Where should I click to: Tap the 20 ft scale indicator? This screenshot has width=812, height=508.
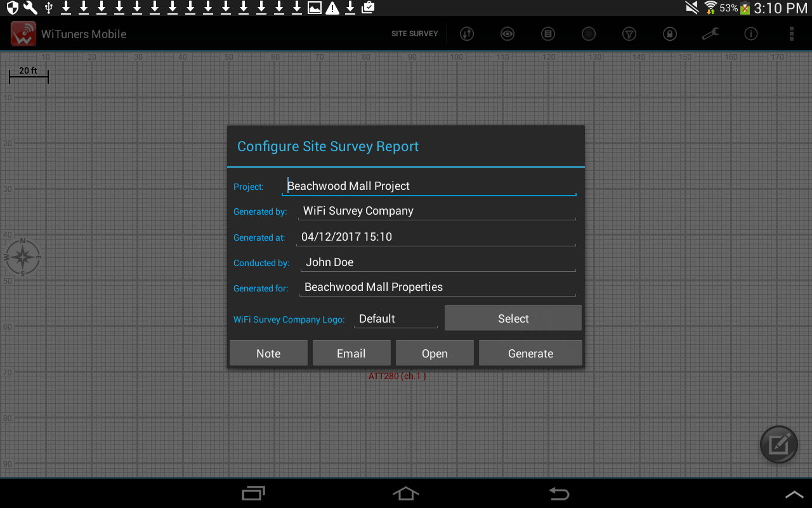29,75
